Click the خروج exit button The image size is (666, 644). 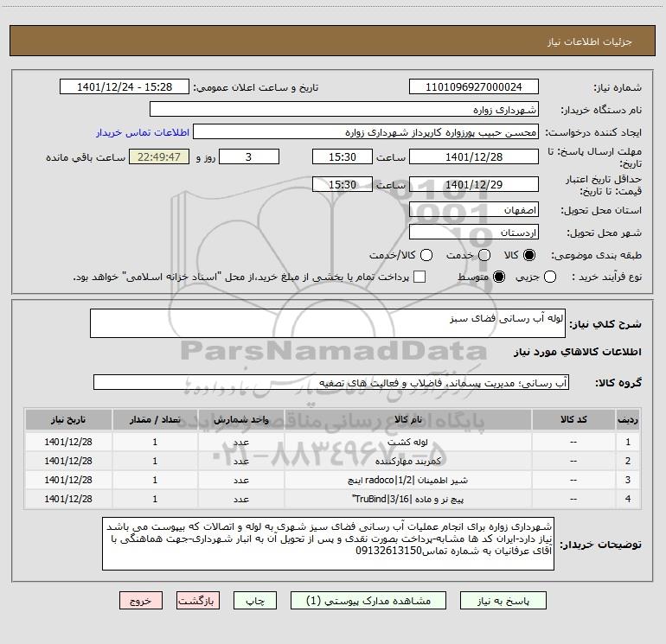click(141, 601)
